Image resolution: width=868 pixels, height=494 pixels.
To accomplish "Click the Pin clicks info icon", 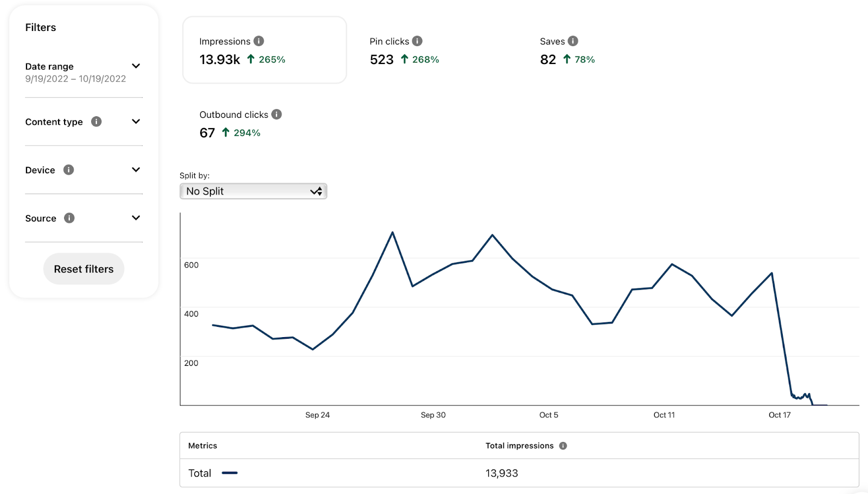I will tap(417, 41).
